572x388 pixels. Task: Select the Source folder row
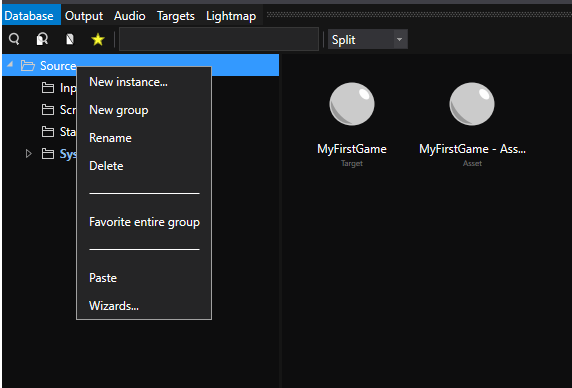[140, 65]
